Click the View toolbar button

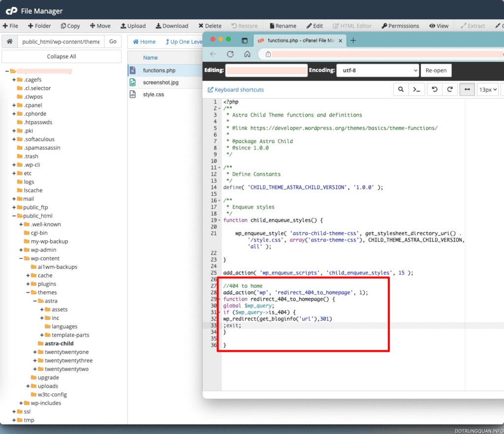pos(439,26)
